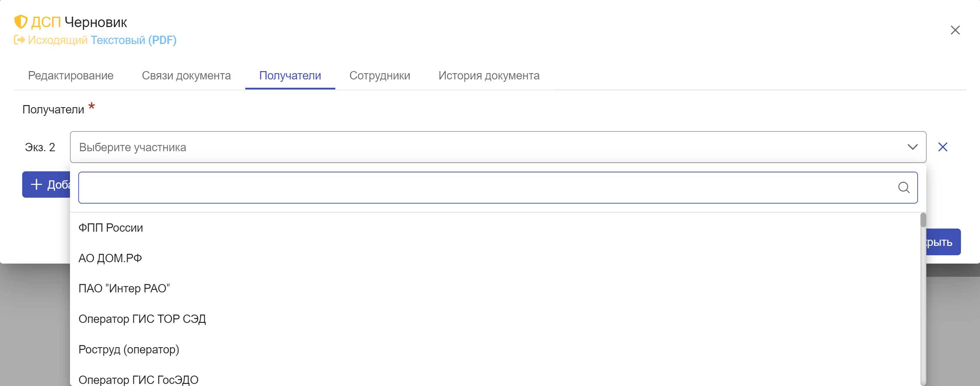Click the ДСП Черновик title

click(x=79, y=22)
